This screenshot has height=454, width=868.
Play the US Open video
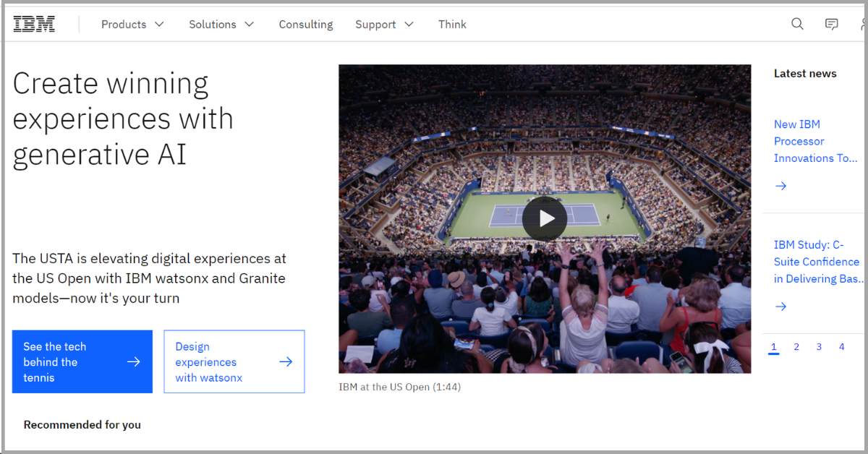point(545,218)
